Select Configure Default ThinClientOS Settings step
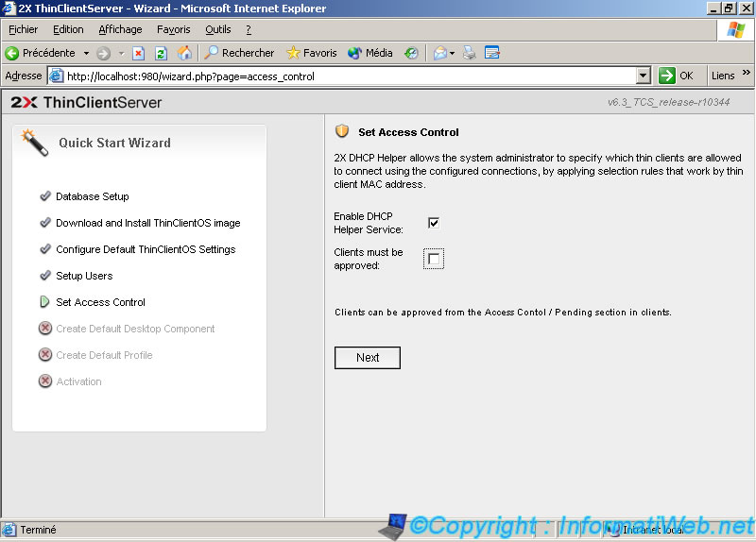Image resolution: width=756 pixels, height=542 pixels. [x=146, y=249]
